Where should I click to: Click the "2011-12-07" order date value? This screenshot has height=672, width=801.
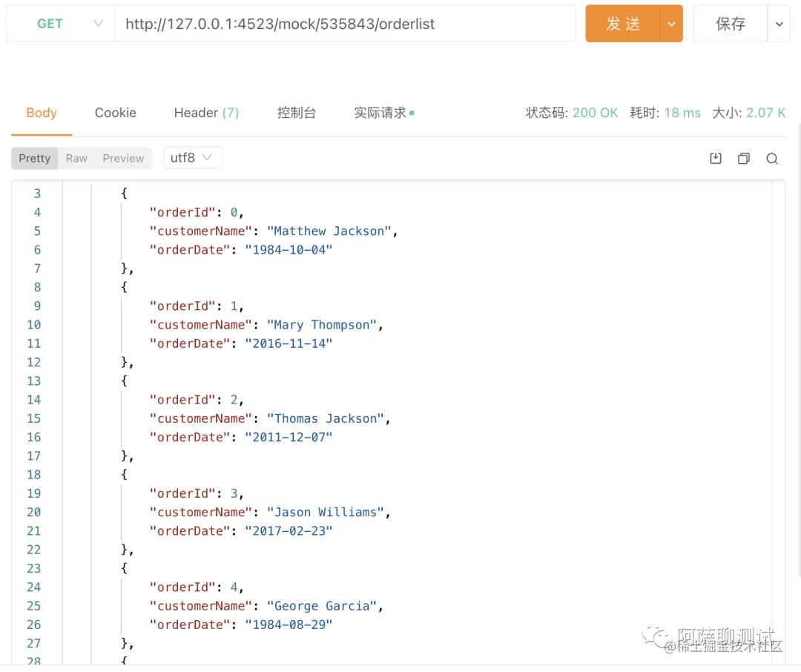click(x=289, y=438)
